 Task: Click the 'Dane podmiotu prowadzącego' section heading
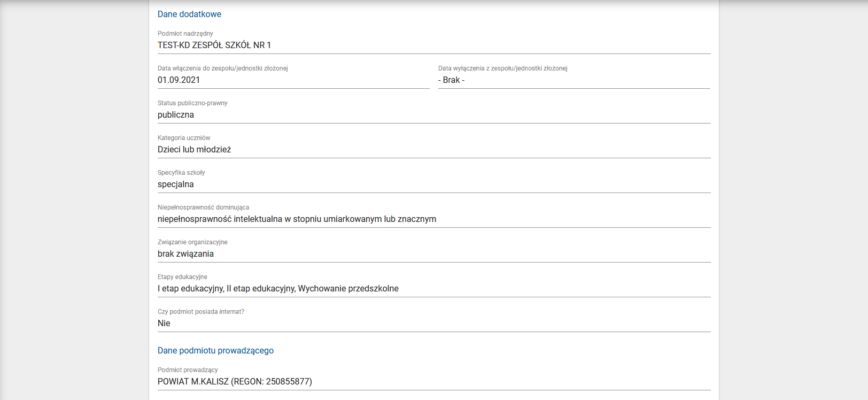pos(215,351)
